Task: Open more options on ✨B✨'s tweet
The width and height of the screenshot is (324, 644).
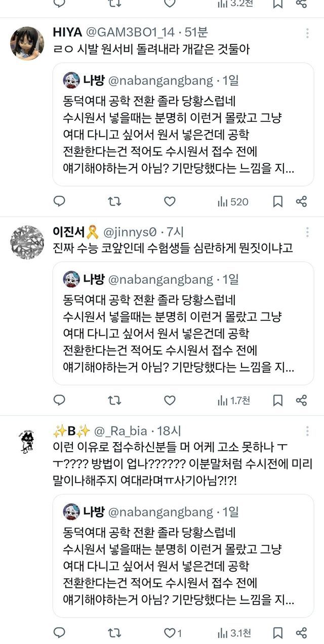Action: 307,432
